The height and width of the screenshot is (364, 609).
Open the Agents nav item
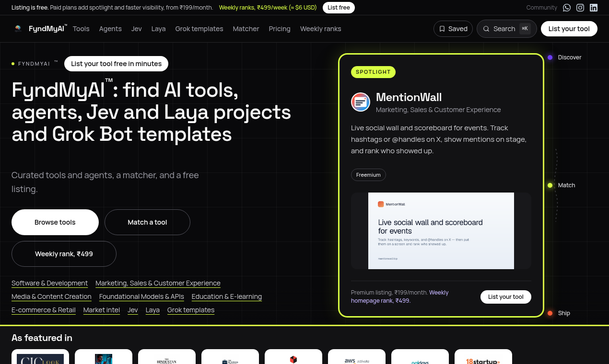tap(110, 29)
